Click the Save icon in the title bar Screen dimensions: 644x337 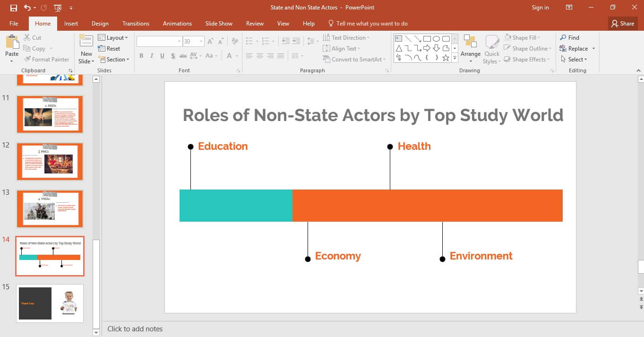13,8
